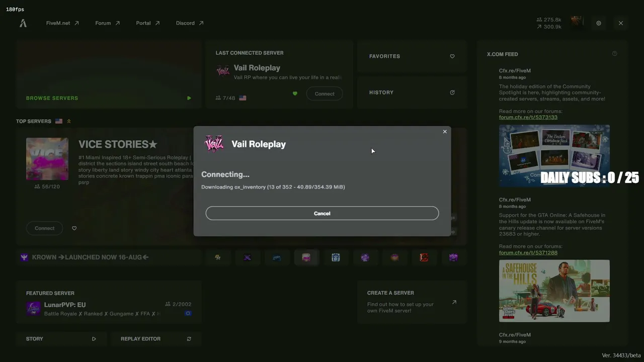Viewport: 644px width, 362px height.
Task: Open the Forum link
Action: pos(108,23)
